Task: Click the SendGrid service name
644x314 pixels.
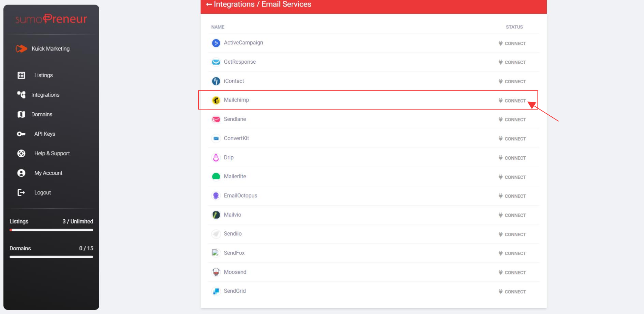Action: pyautogui.click(x=235, y=291)
